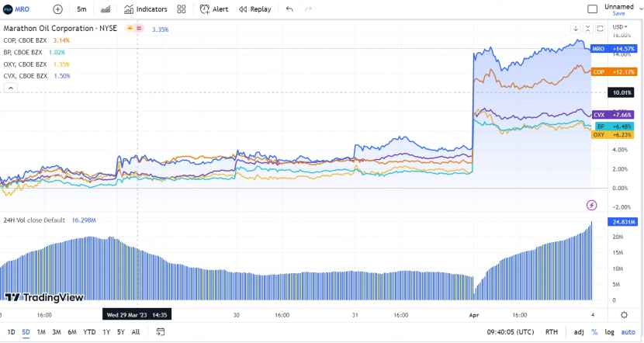The height and width of the screenshot is (343, 644).
Task: Toggle adj dividend adjustment
Action: point(579,332)
